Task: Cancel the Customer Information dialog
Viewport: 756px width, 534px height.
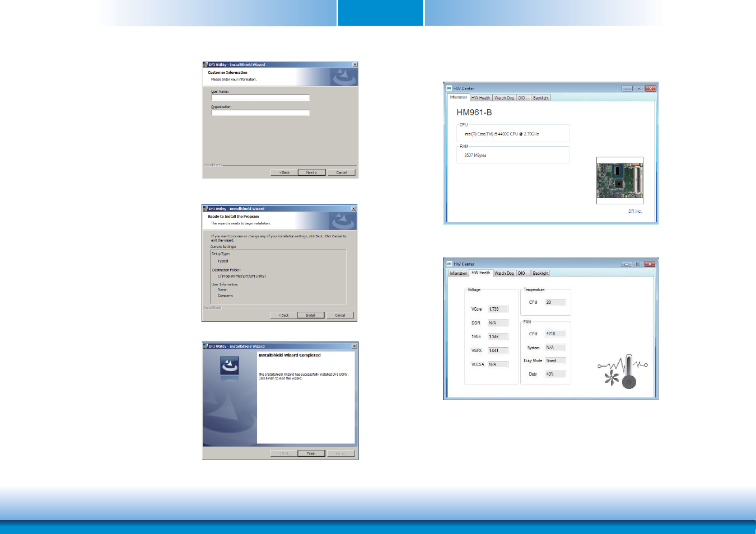Action: click(x=342, y=172)
